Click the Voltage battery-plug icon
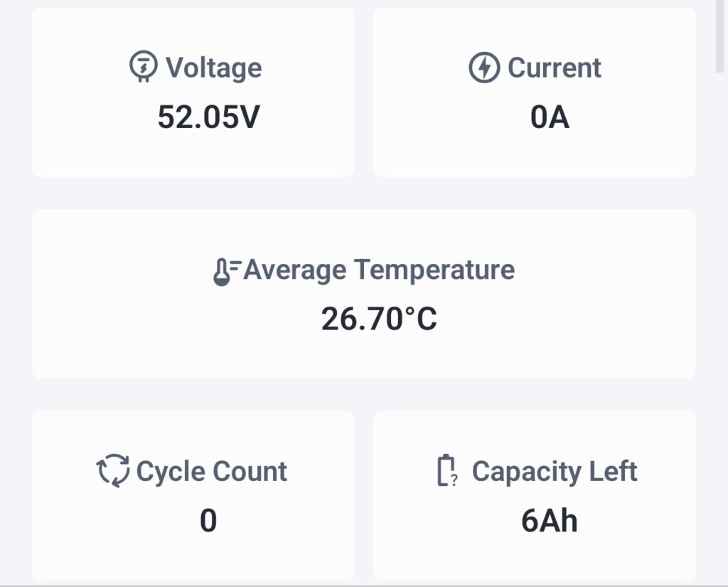The width and height of the screenshot is (728, 587). pos(143,68)
